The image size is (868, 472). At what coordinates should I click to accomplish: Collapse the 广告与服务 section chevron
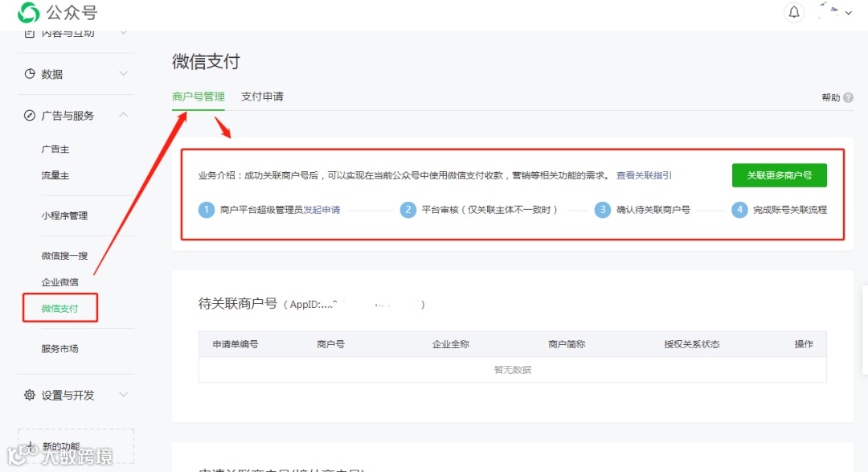point(124,115)
